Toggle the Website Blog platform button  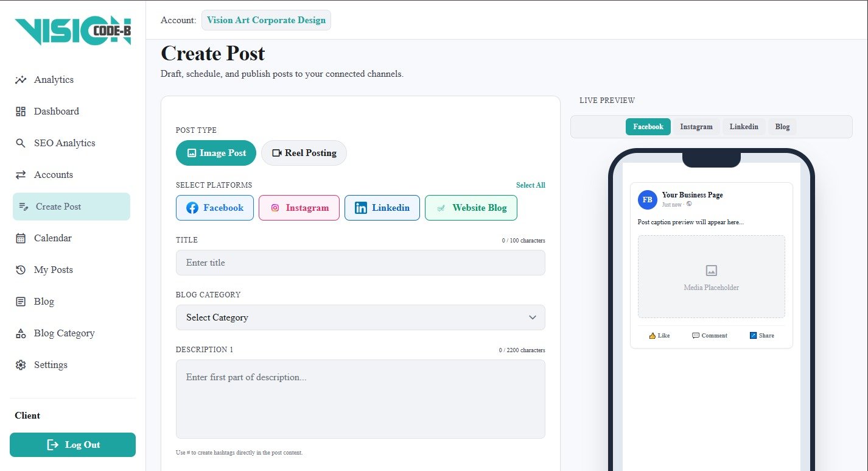471,208
